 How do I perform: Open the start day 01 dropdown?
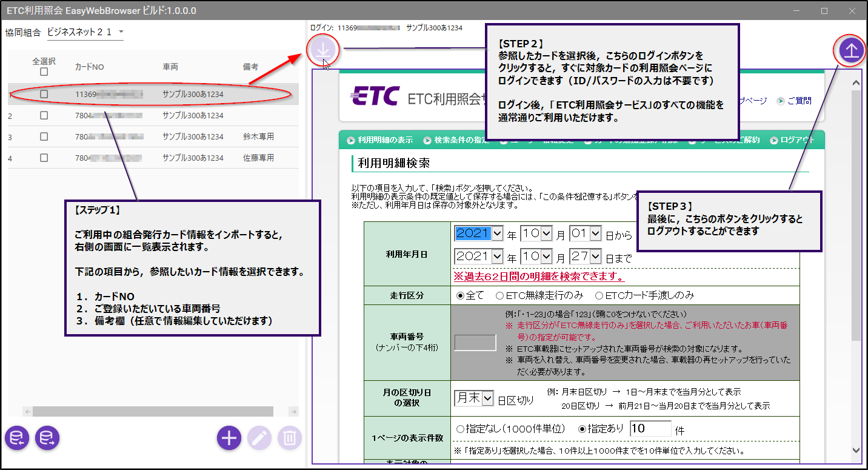coord(586,233)
